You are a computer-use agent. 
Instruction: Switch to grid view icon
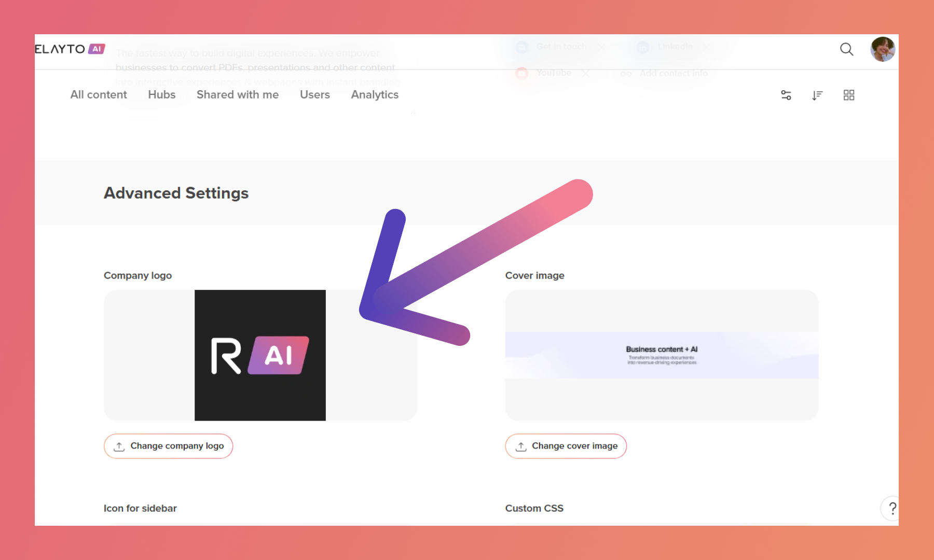[x=849, y=95]
